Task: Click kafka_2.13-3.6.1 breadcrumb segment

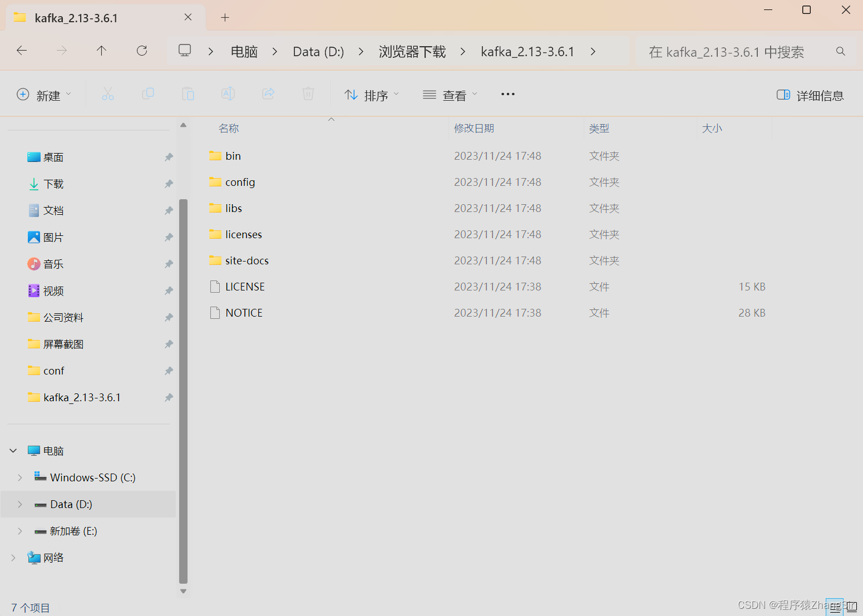Action: click(527, 52)
